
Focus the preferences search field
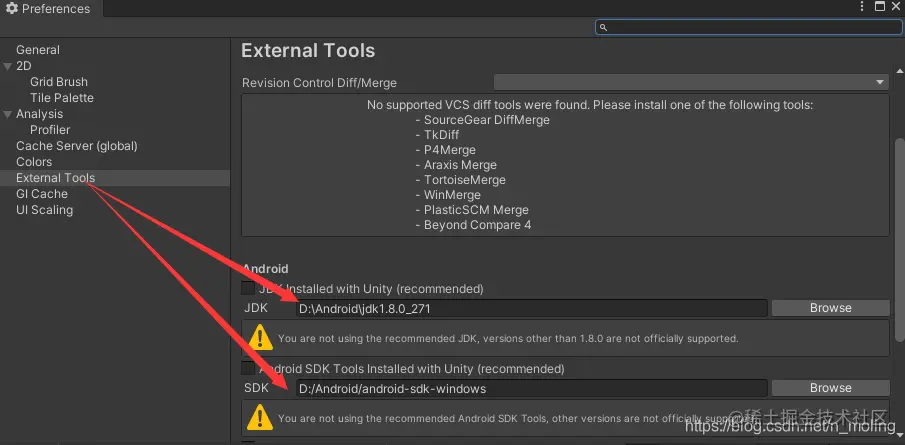pos(749,27)
